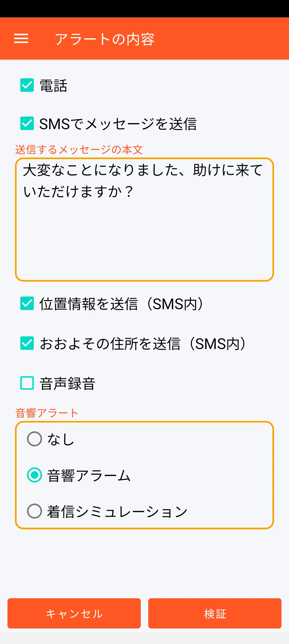Choose the 音響アラーム radio button
Screen dimensions: 289x644
point(35,475)
